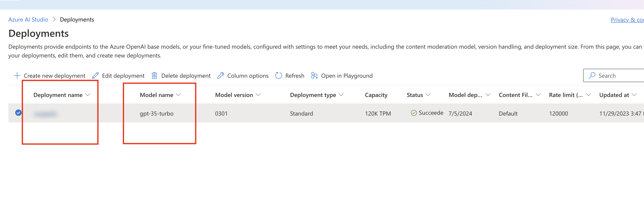Click the plus icon for new deployment
The width and height of the screenshot is (644, 214).
coord(17,76)
